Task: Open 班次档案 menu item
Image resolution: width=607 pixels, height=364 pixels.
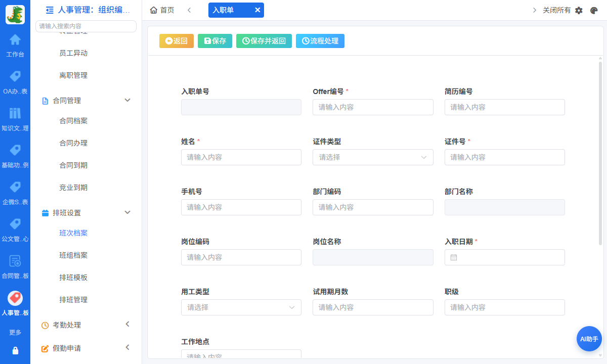Action: pyautogui.click(x=73, y=233)
